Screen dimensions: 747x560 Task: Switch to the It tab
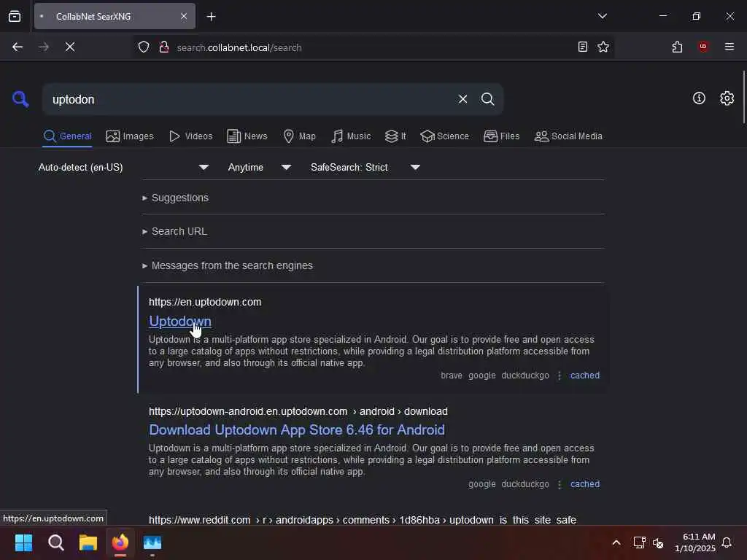pos(395,136)
